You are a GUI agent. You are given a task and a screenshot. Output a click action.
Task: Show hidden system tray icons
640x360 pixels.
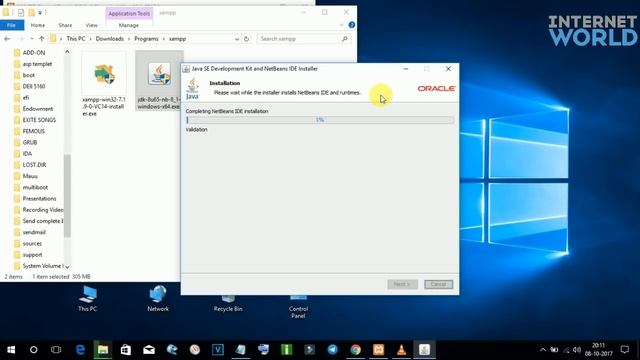(x=543, y=350)
